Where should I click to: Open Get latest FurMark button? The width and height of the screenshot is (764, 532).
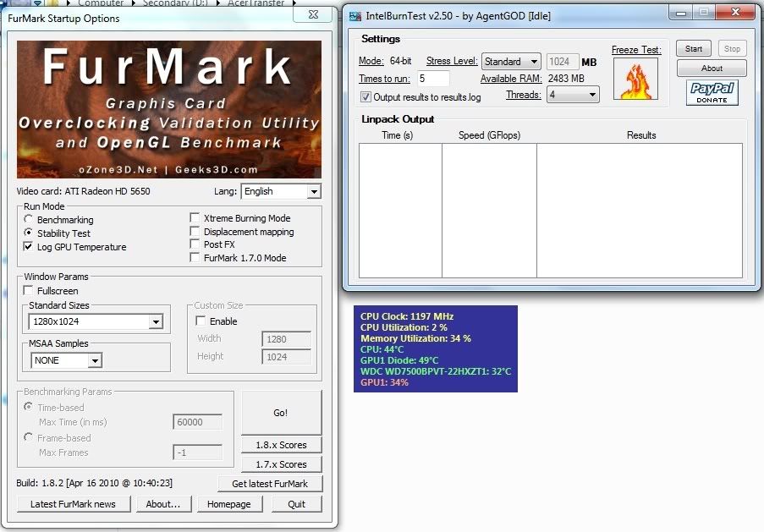pyautogui.click(x=269, y=484)
